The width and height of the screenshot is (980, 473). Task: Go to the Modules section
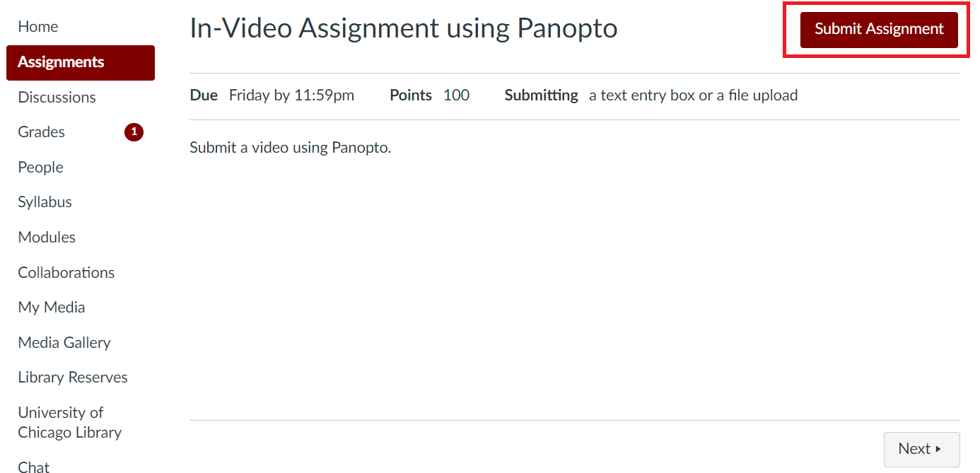pos(47,237)
